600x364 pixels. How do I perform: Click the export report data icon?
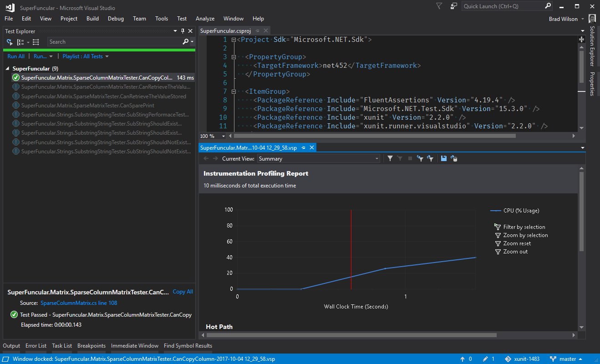pos(454,158)
